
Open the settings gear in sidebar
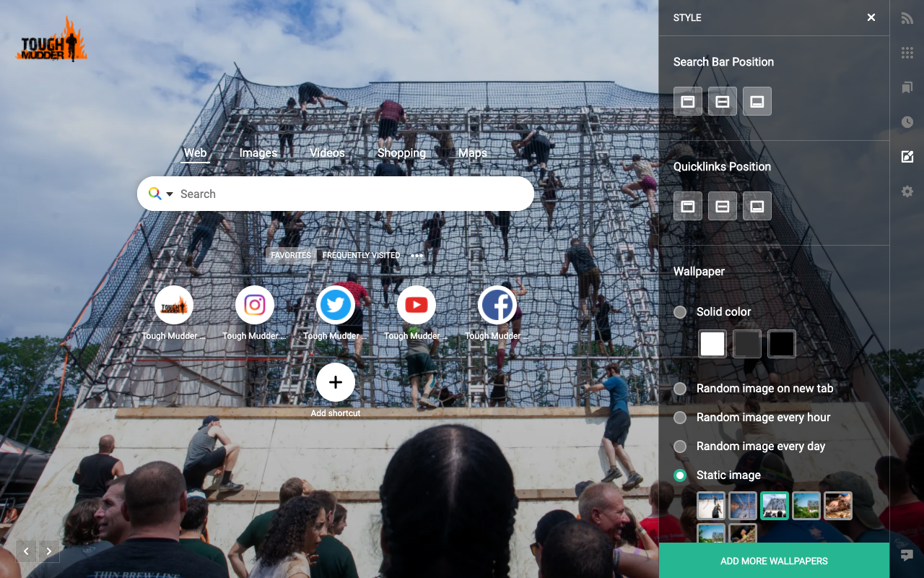pyautogui.click(x=907, y=191)
